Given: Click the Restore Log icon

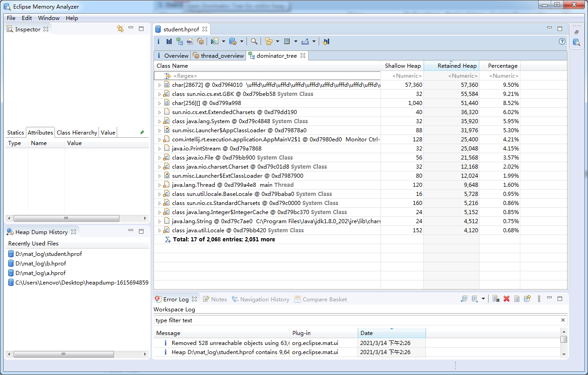Looking at the screenshot, I should [527, 299].
